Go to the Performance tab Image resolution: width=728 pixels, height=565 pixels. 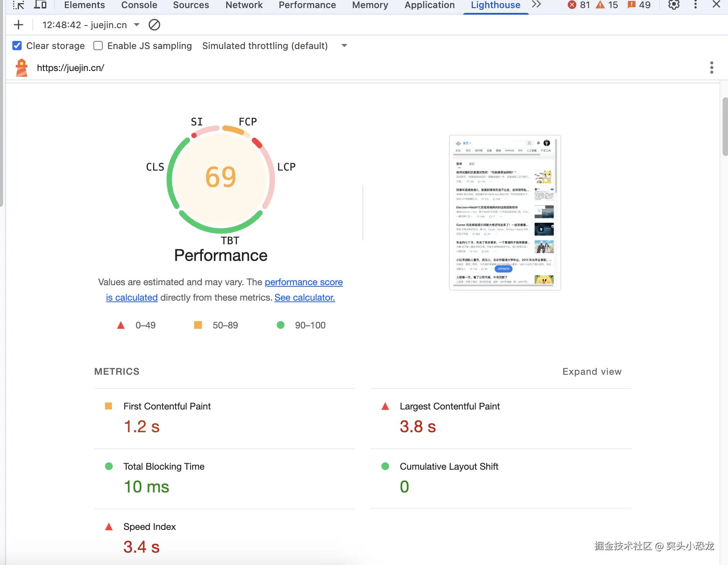click(x=307, y=5)
